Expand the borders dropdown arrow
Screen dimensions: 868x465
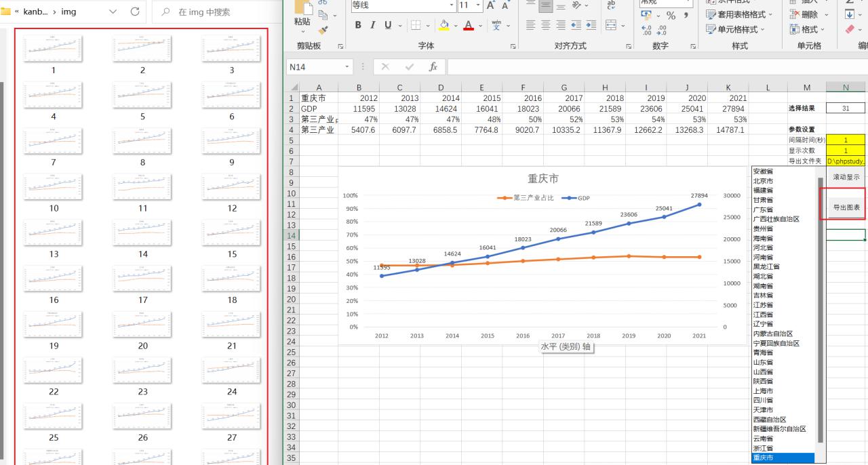click(x=427, y=25)
